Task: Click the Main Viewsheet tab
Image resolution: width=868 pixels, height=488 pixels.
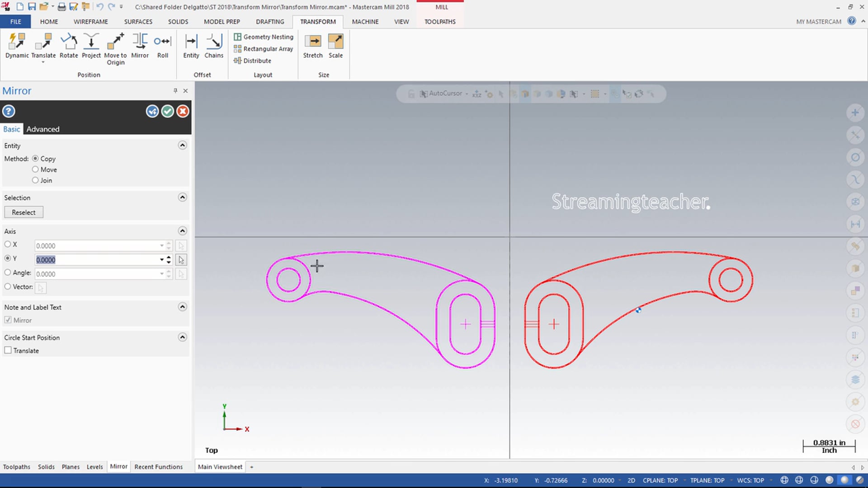Action: [x=220, y=467]
